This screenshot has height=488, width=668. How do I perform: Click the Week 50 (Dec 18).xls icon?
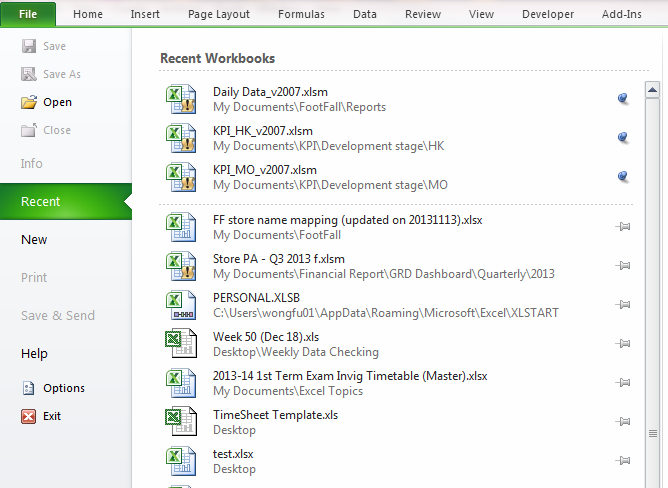[x=181, y=344]
